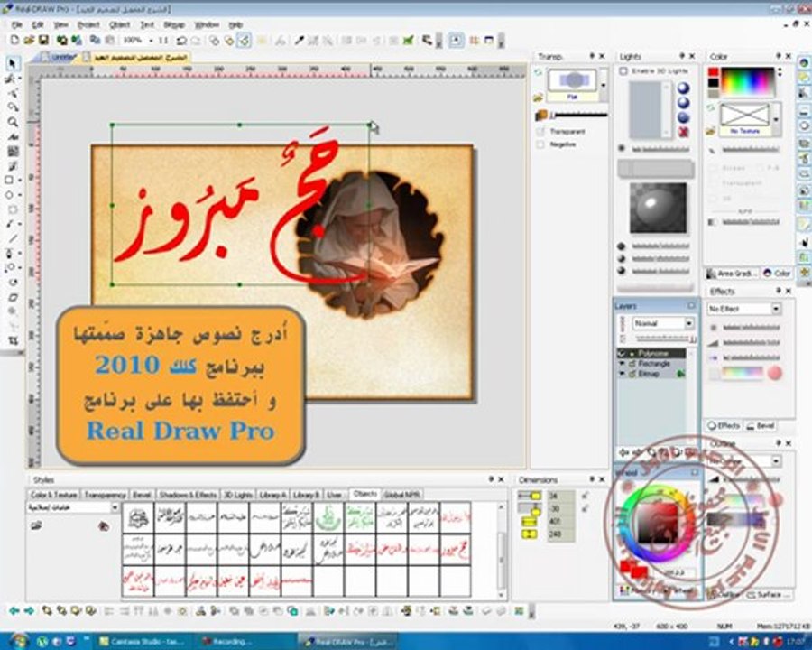Click the green left arrow in bottom toolbar
812x650 pixels.
(x=14, y=610)
